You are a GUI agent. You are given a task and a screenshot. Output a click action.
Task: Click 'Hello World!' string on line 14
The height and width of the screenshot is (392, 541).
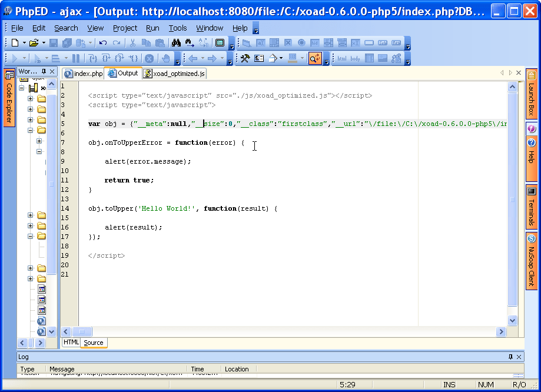coord(166,208)
